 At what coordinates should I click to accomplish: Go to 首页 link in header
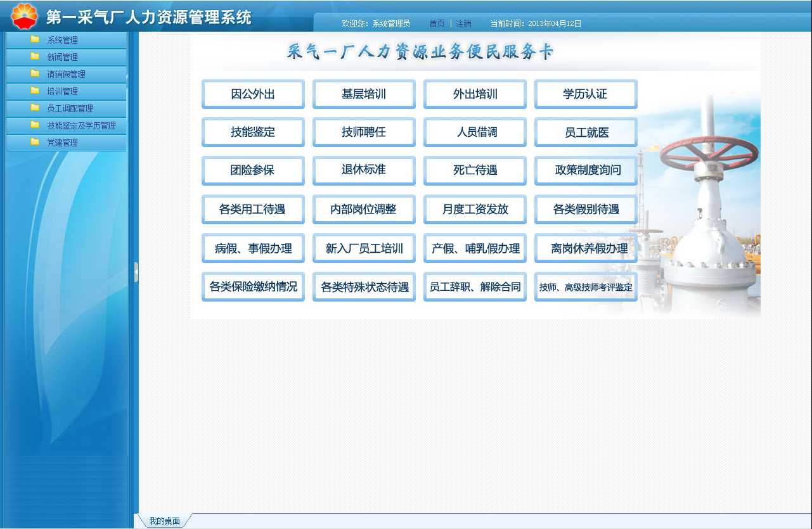tap(437, 23)
